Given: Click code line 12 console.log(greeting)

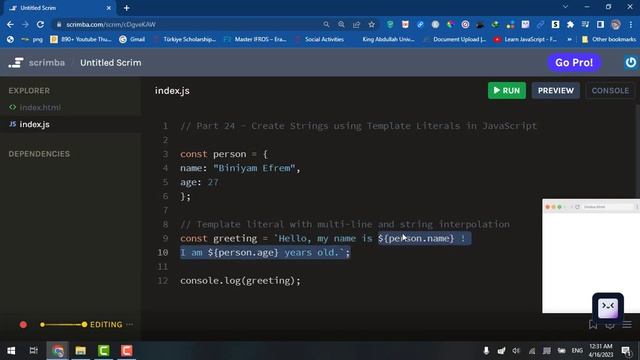Looking at the screenshot, I should coord(240,280).
